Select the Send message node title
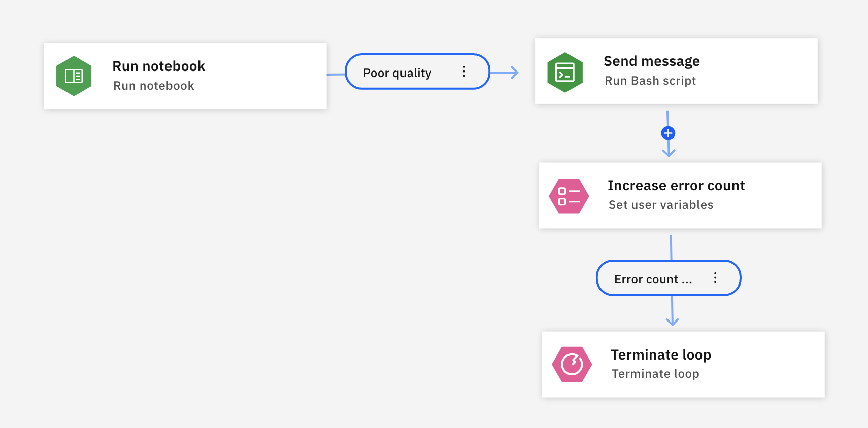 tap(652, 61)
